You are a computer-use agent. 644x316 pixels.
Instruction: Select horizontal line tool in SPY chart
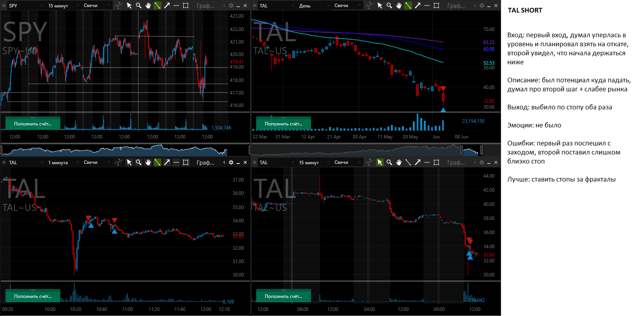pos(176,5)
